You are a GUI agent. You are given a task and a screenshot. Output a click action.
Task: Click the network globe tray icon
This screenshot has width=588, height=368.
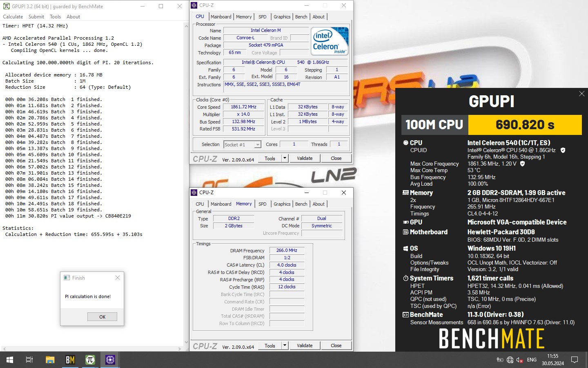[510, 360]
